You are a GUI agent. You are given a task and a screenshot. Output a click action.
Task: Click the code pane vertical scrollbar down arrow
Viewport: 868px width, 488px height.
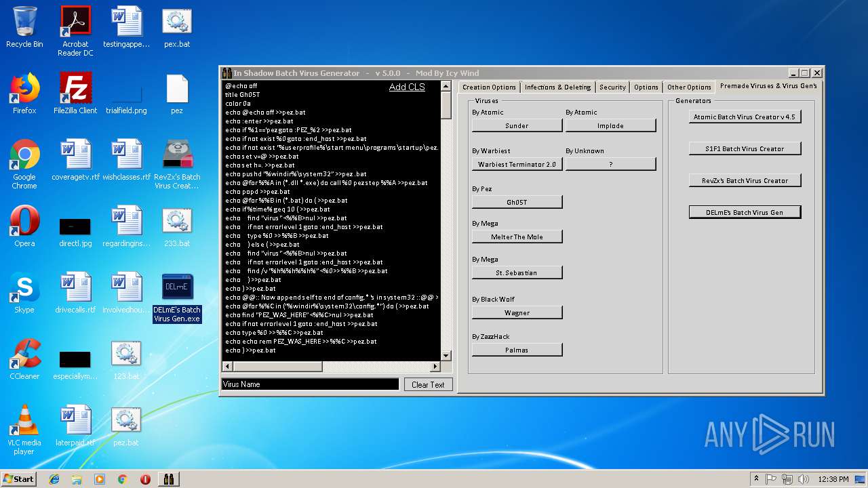[446, 356]
